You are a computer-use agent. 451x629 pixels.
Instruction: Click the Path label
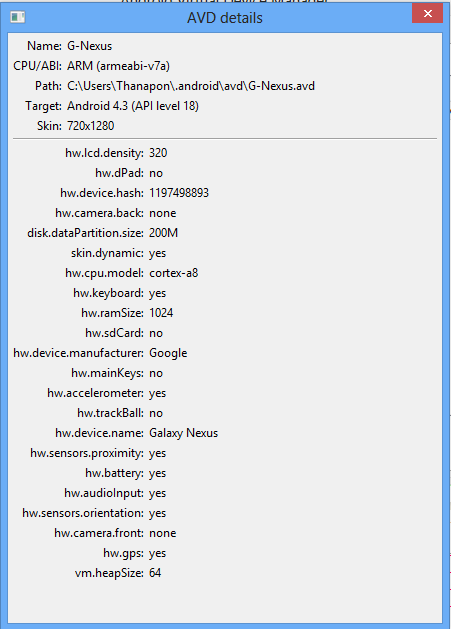[x=48, y=86]
